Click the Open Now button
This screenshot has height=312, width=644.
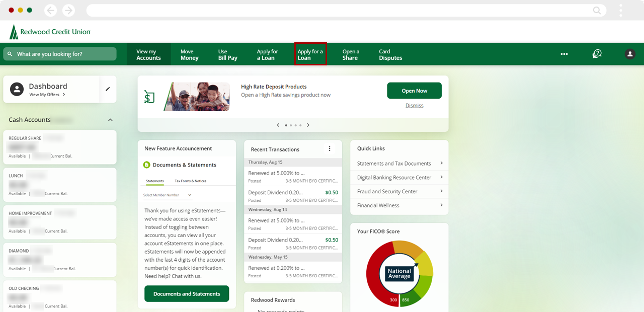(414, 91)
